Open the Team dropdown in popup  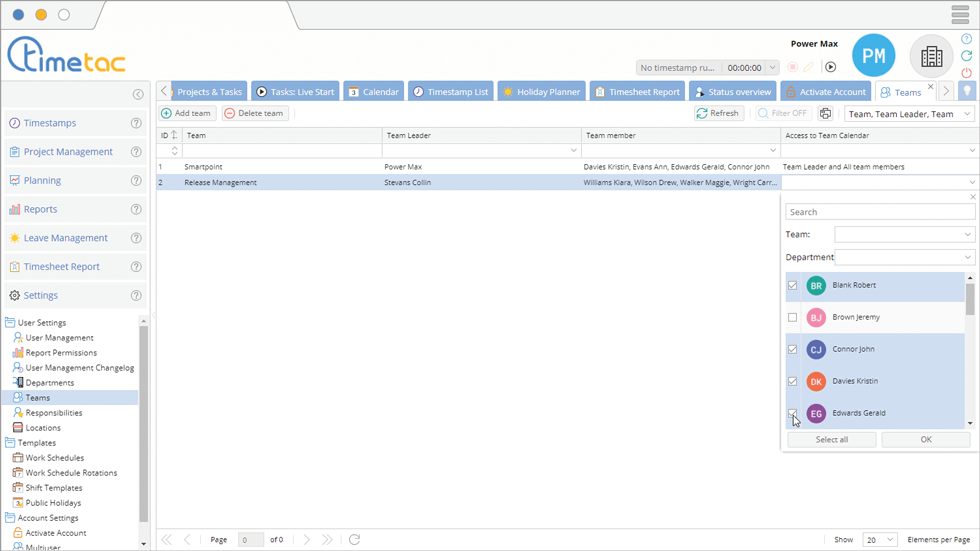pos(904,235)
